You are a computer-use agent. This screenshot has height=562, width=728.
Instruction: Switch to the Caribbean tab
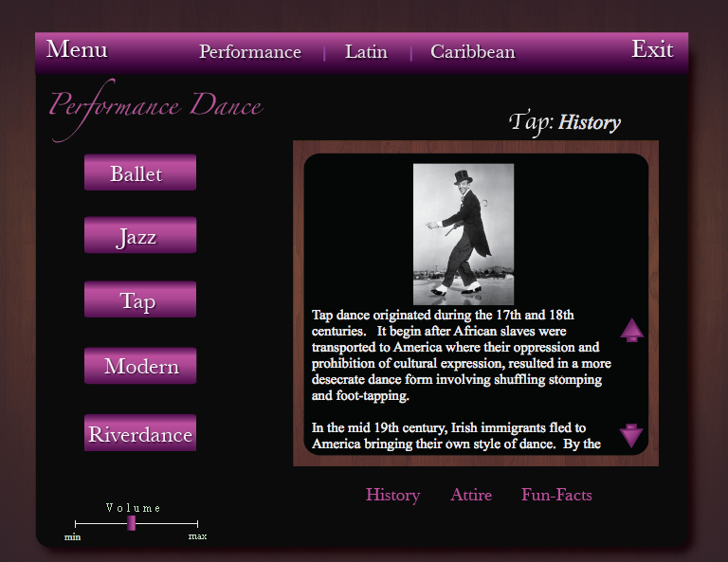tap(473, 51)
